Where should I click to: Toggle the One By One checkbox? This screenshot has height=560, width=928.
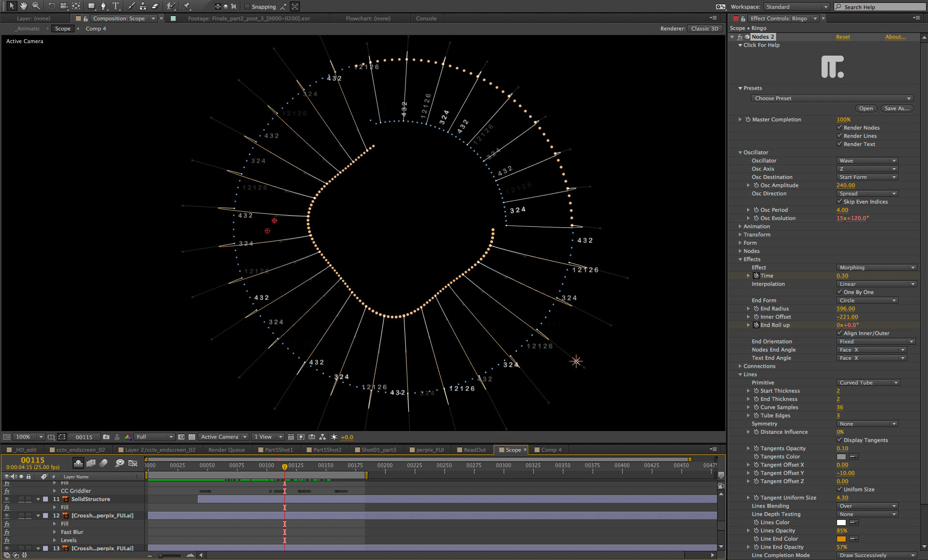(x=839, y=292)
